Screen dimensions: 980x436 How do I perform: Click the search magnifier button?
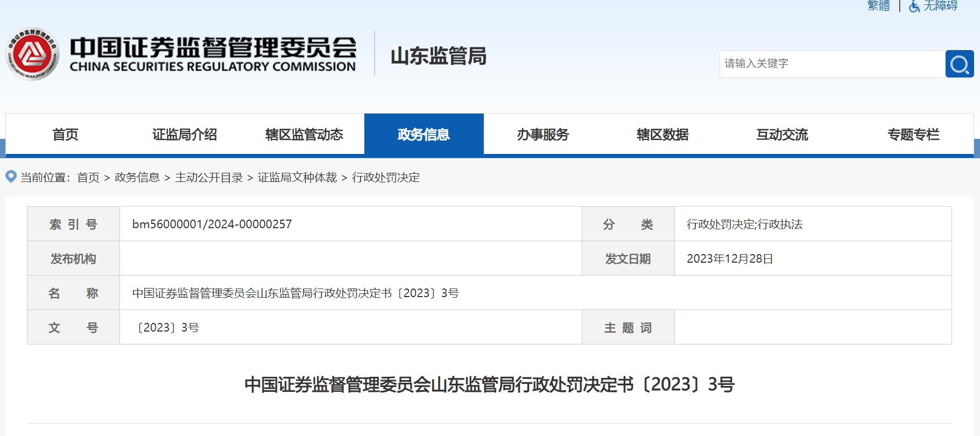click(960, 64)
